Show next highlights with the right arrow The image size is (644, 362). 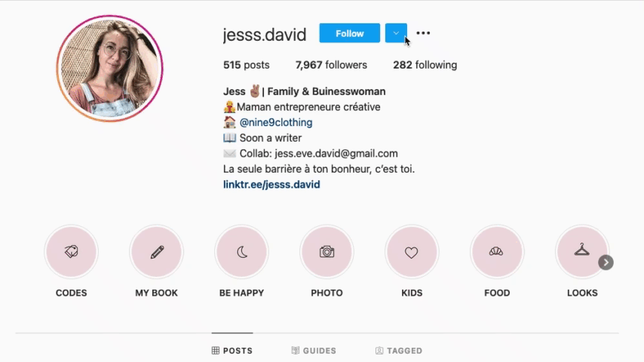[606, 262]
